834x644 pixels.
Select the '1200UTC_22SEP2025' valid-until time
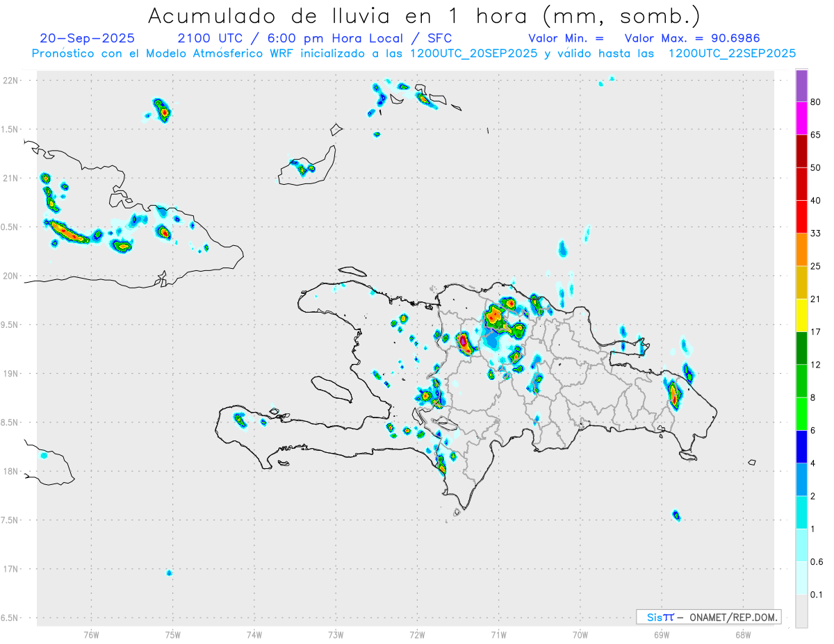(x=732, y=53)
